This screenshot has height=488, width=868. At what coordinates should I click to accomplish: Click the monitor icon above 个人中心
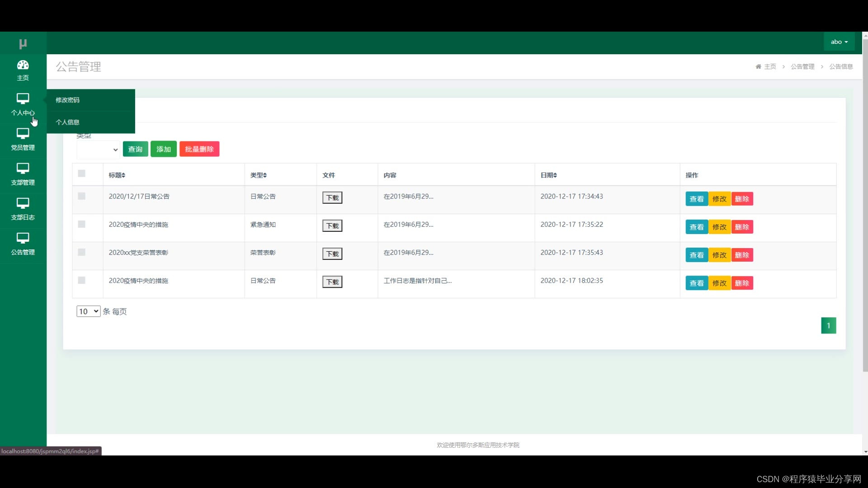click(23, 99)
